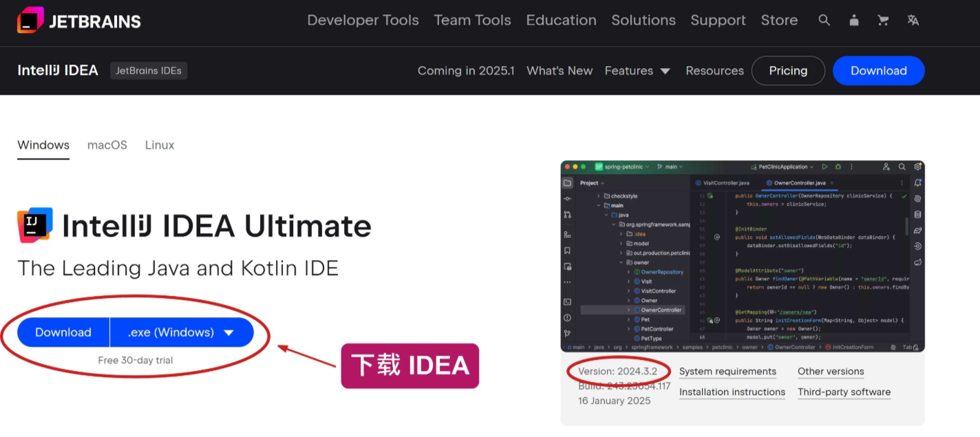
Task: Open the language selector icon
Action: point(913,21)
